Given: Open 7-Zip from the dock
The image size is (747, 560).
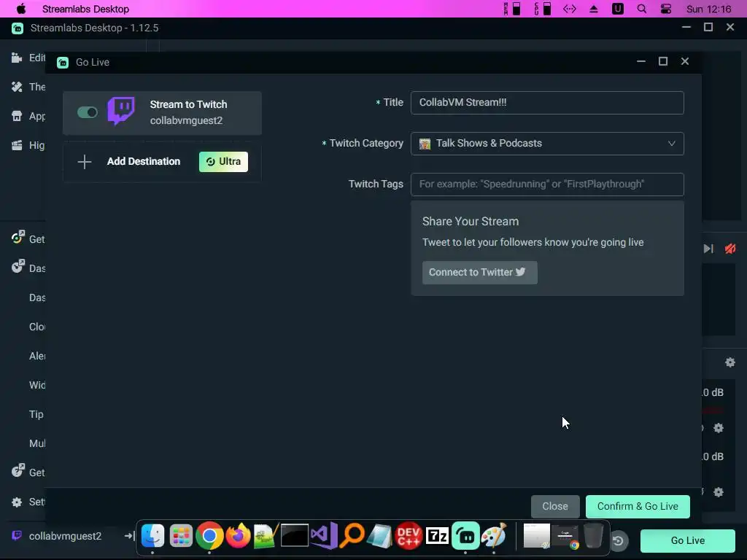Looking at the screenshot, I should (x=437, y=536).
